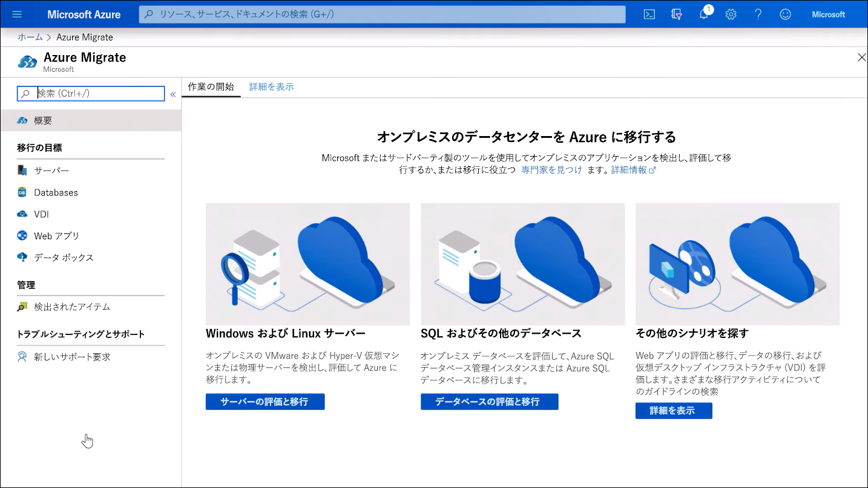
Task: Select 概要 in the left menu
Action: tap(91, 120)
